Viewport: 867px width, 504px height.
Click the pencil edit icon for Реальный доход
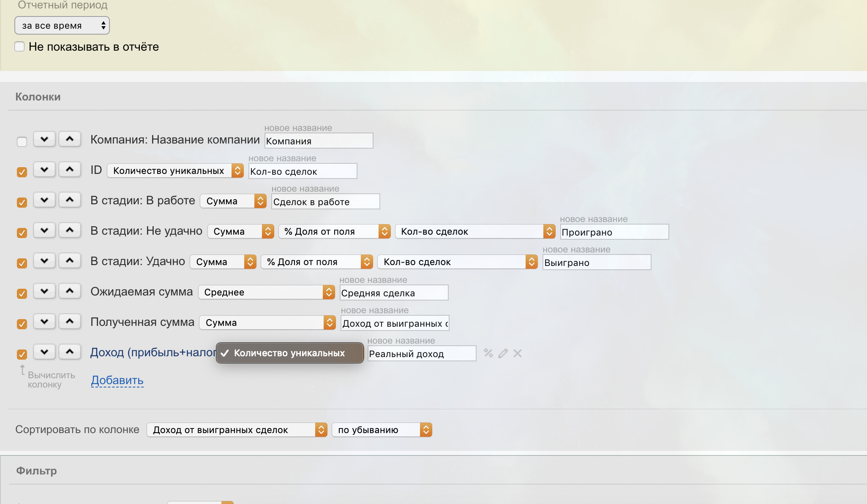tap(503, 353)
